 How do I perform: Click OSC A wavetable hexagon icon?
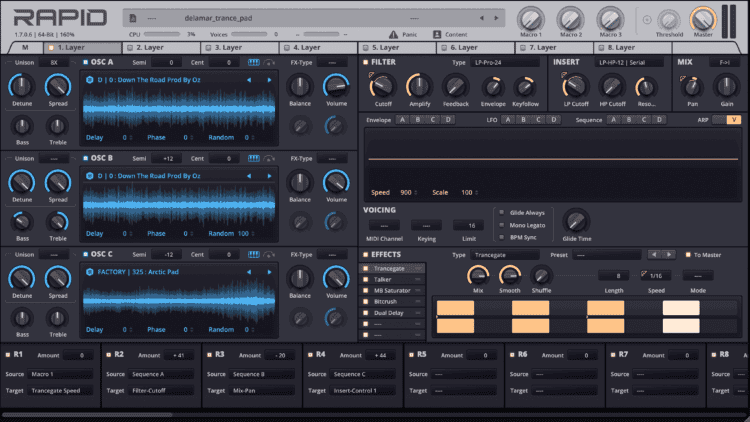tap(89, 80)
